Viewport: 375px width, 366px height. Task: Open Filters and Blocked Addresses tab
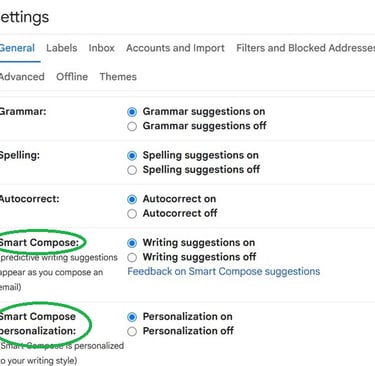tap(305, 48)
